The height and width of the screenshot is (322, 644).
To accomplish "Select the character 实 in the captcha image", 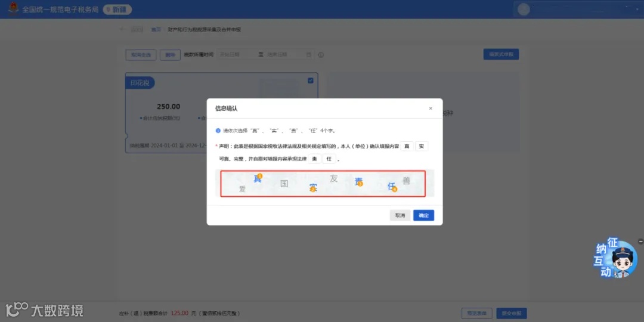I will click(x=313, y=188).
